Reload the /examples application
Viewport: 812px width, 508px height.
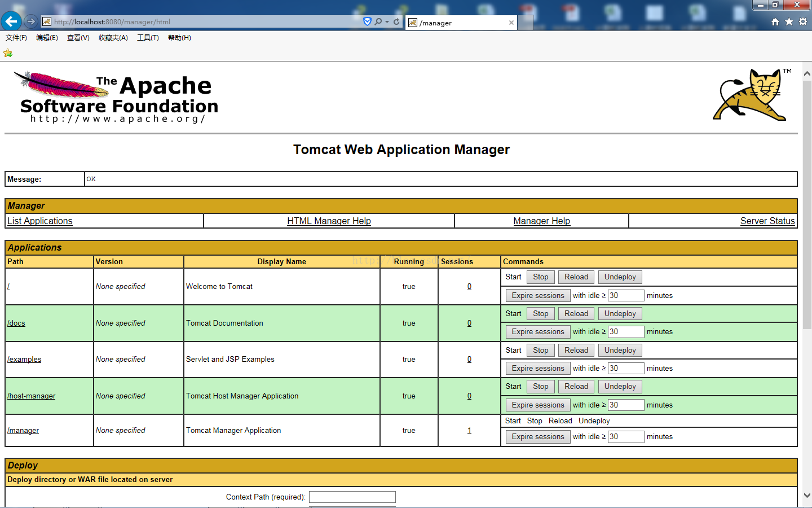576,351
